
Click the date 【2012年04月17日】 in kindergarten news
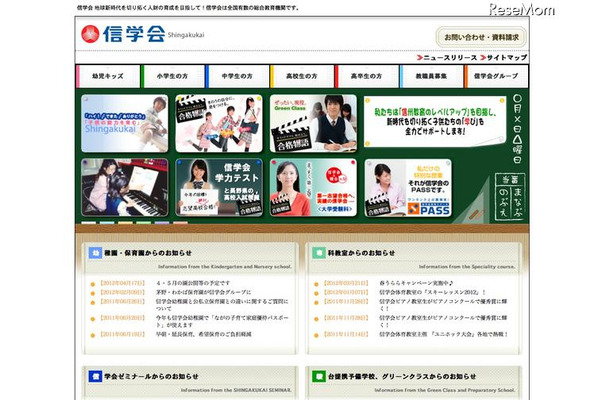(122, 283)
